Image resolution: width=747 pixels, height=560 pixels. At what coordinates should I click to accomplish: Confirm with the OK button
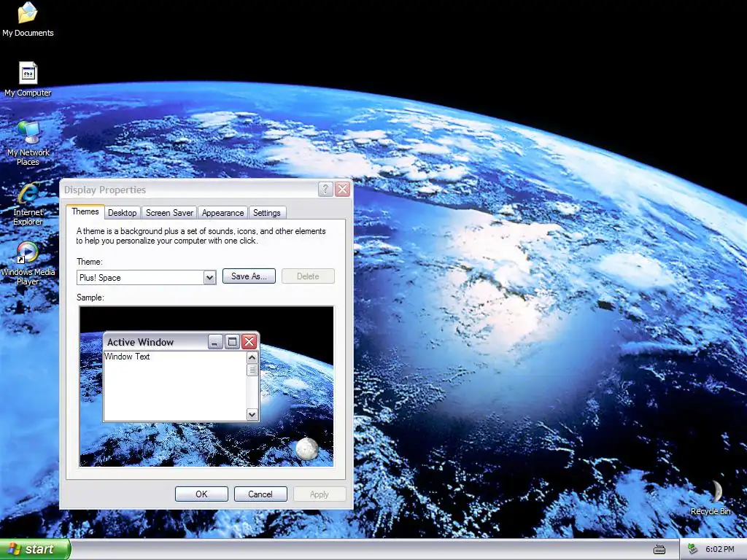tap(201, 494)
